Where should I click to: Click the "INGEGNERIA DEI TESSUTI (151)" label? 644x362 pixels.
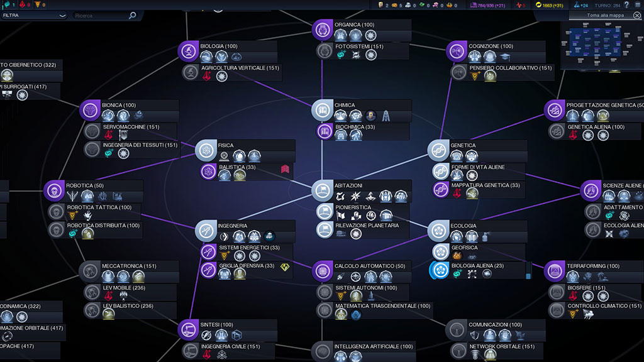(x=140, y=145)
